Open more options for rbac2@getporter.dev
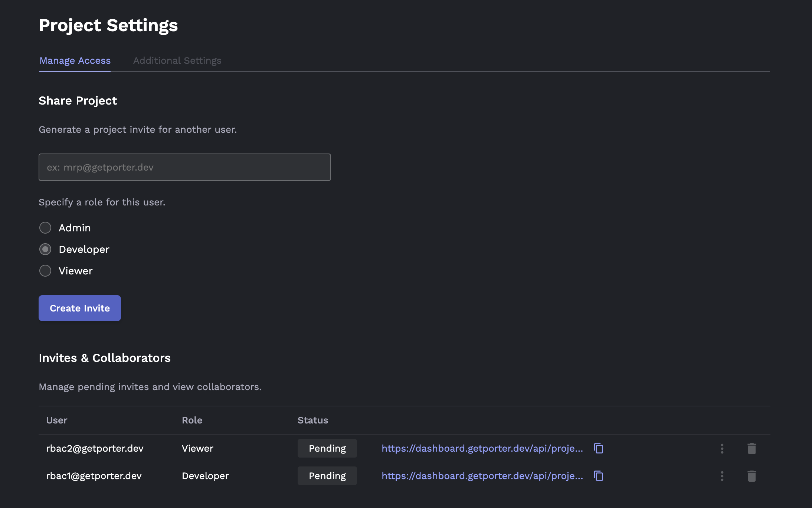This screenshot has height=508, width=812. 722,449
